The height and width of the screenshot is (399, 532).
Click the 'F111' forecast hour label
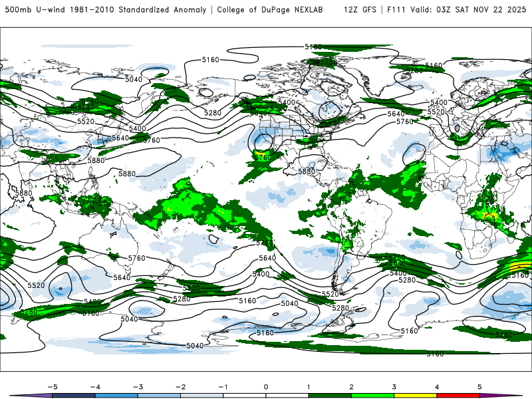[396, 10]
